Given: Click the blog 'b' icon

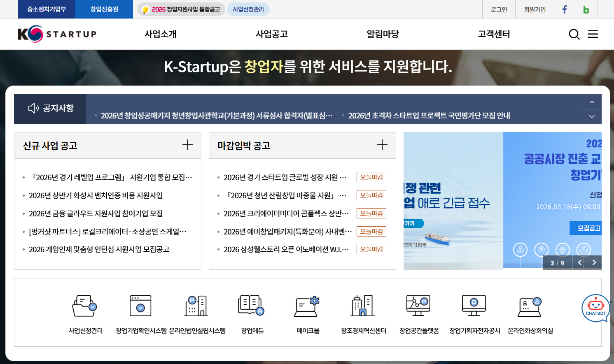Looking at the screenshot, I should point(586,9).
